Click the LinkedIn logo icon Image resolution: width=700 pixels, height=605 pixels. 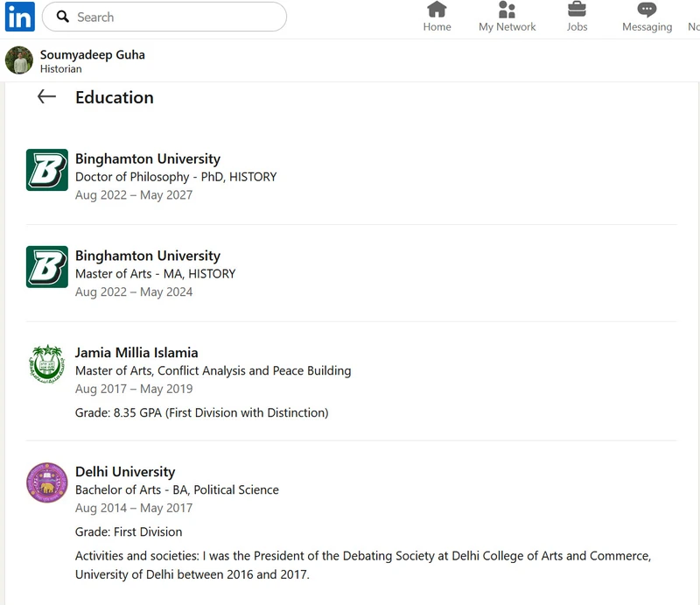pos(19,17)
